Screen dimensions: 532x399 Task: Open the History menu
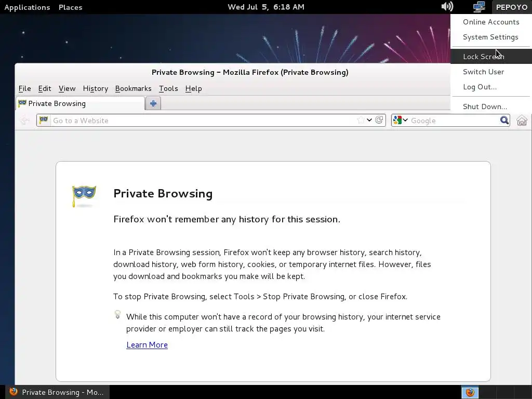pos(96,88)
